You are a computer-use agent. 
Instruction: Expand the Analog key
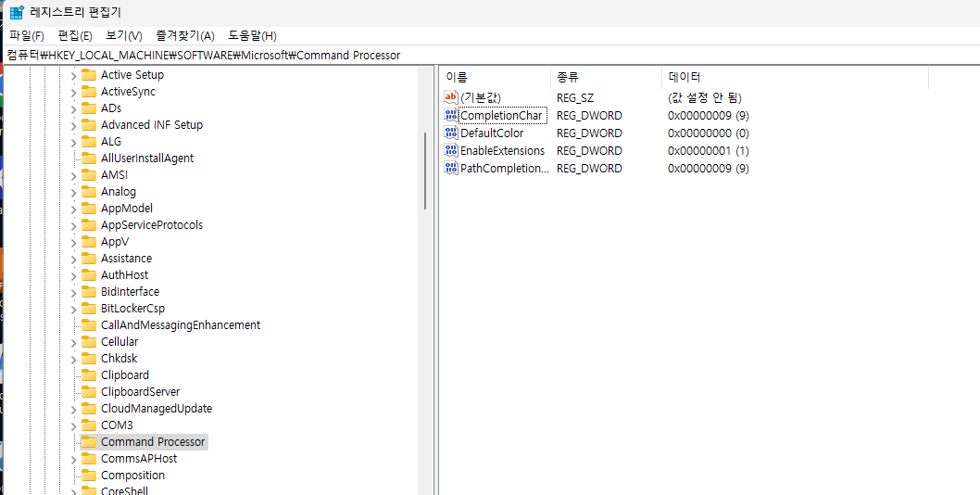73,192
